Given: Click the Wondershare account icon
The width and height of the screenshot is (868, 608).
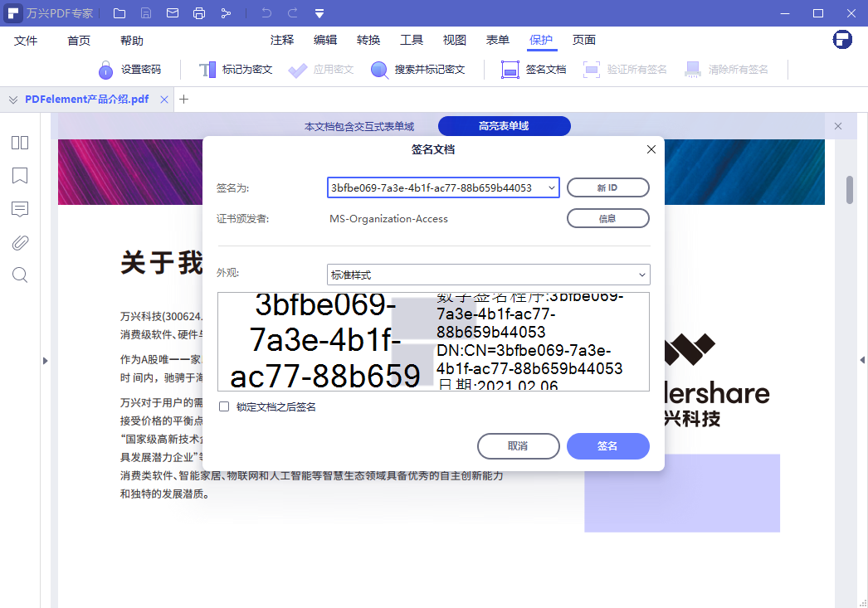Looking at the screenshot, I should coord(842,39).
